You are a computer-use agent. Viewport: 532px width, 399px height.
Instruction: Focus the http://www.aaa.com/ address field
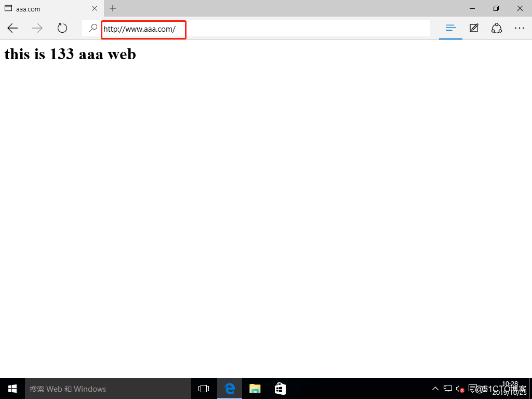tap(256, 29)
